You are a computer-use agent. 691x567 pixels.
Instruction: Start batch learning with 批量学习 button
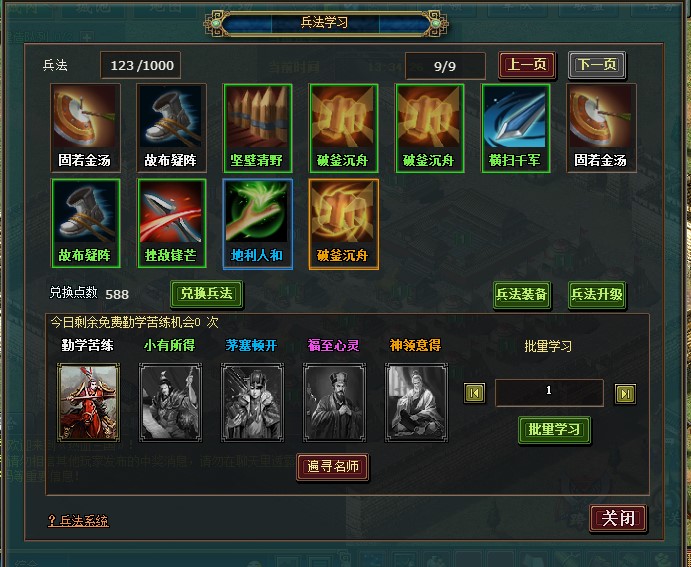tap(554, 430)
